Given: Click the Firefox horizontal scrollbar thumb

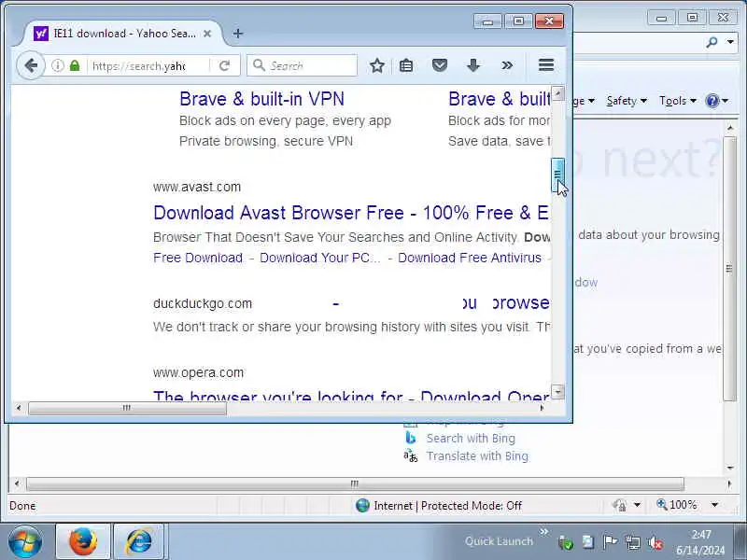Looking at the screenshot, I should pyautogui.click(x=127, y=408).
